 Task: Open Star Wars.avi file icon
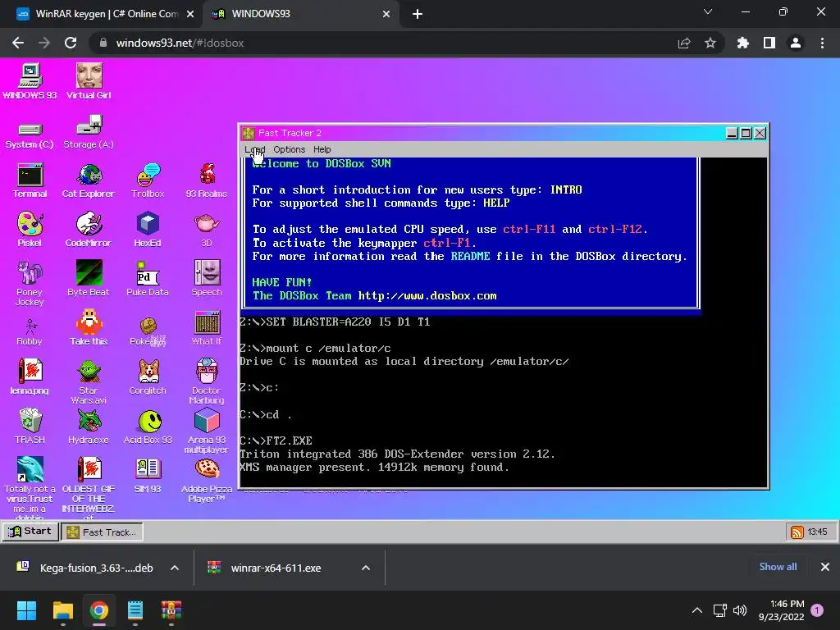click(x=89, y=382)
